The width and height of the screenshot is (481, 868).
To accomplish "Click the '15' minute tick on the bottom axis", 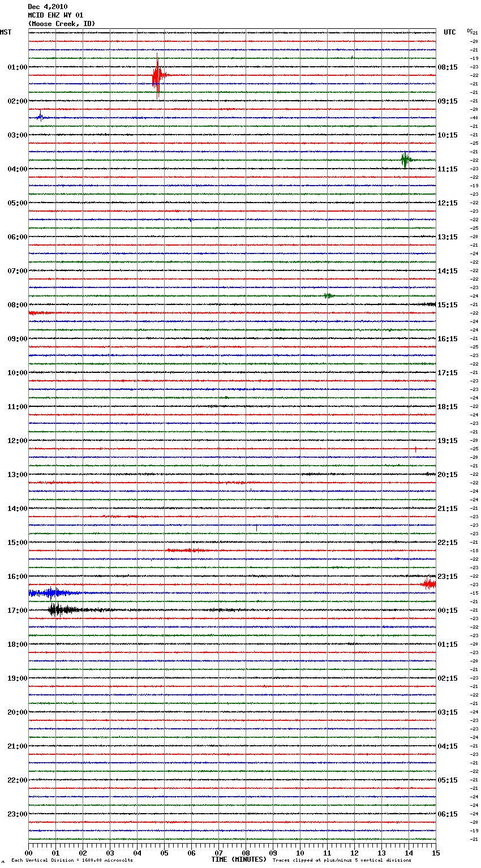I will pyautogui.click(x=436, y=853).
